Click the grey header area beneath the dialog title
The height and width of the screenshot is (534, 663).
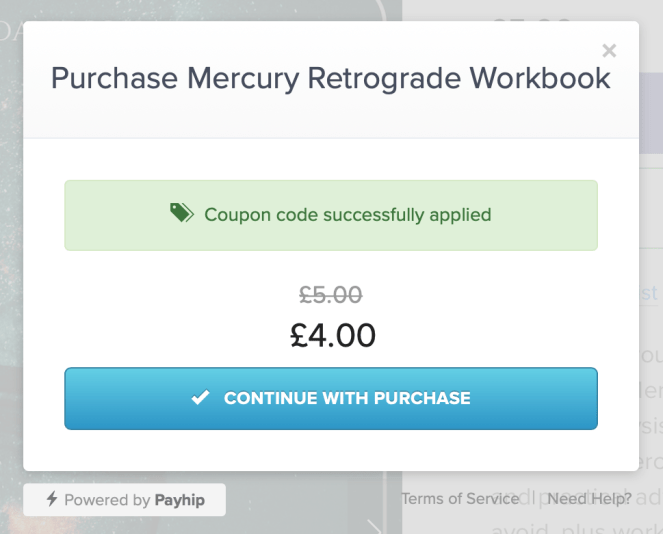click(331, 120)
